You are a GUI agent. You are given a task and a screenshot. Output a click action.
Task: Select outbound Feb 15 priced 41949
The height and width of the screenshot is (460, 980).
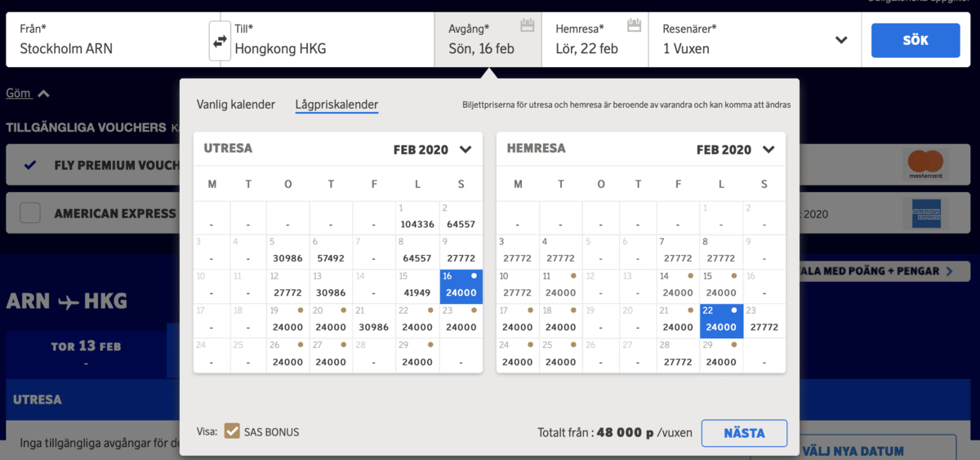tap(417, 286)
